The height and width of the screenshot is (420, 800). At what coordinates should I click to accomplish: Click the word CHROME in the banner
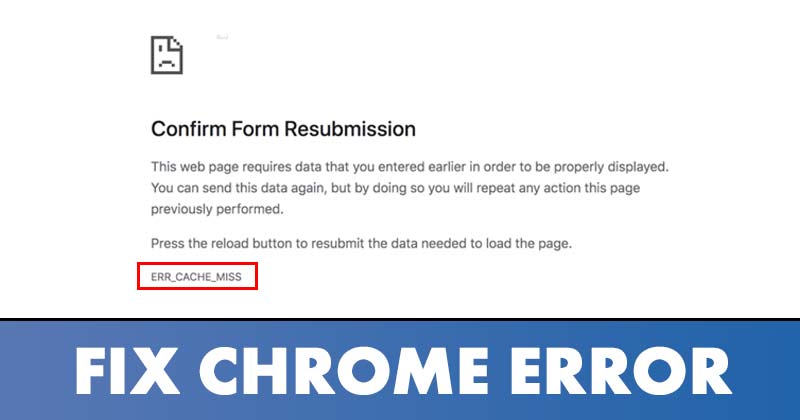[344, 371]
